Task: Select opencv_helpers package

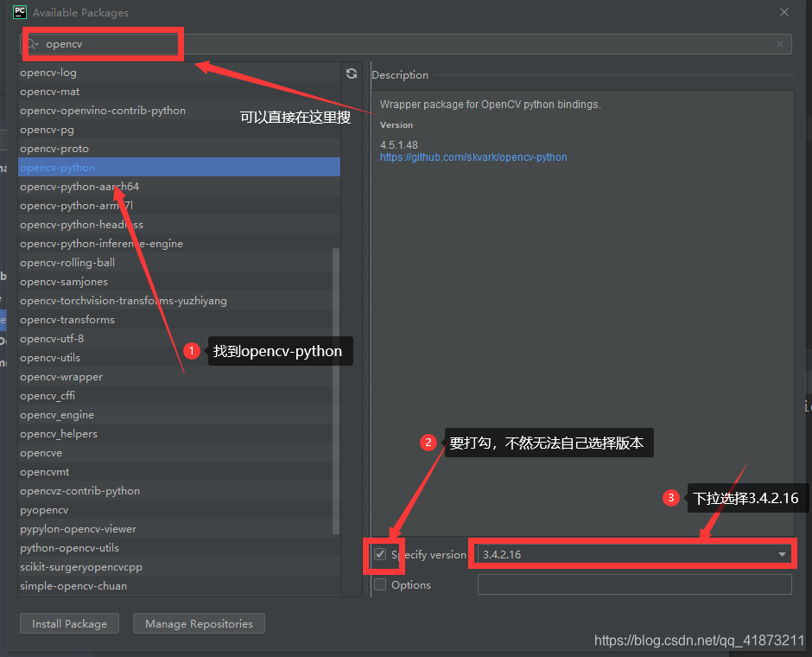Action: 179,434
